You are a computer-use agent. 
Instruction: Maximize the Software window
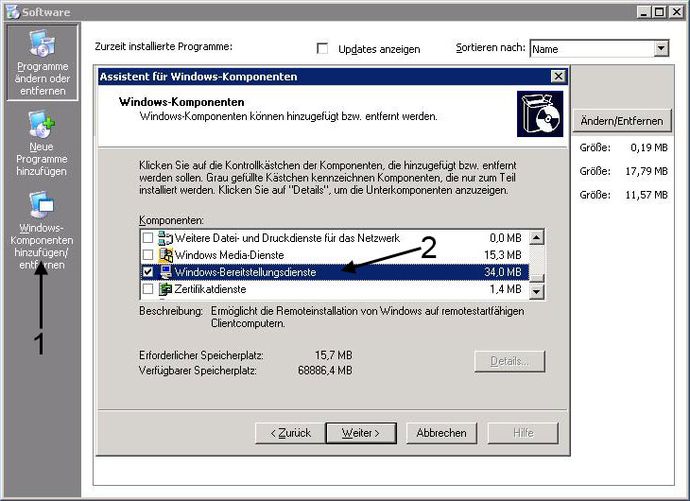coord(660,12)
